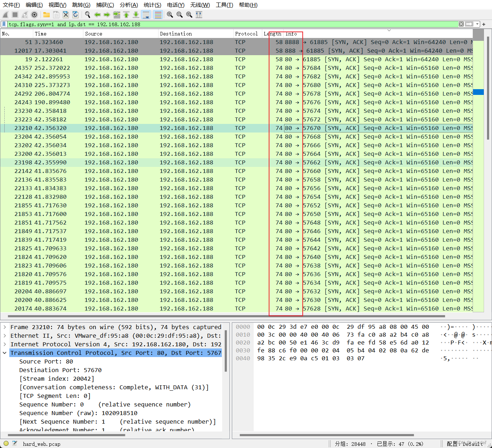Open the 编辑(E) menu
492x448 pixels.
(34, 5)
